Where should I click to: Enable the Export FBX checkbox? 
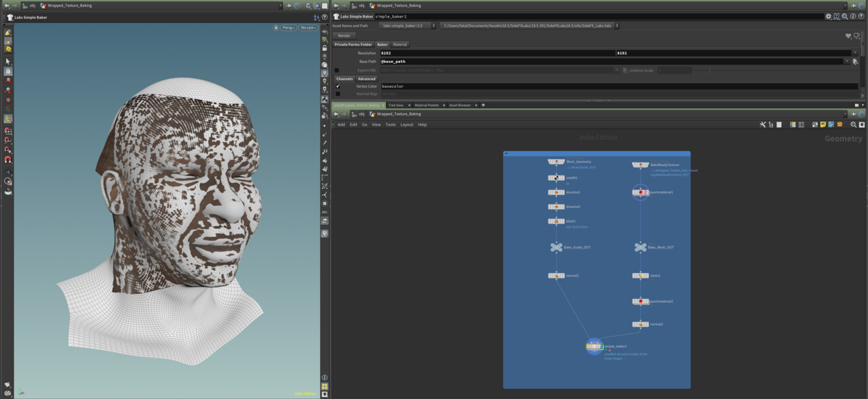[337, 70]
